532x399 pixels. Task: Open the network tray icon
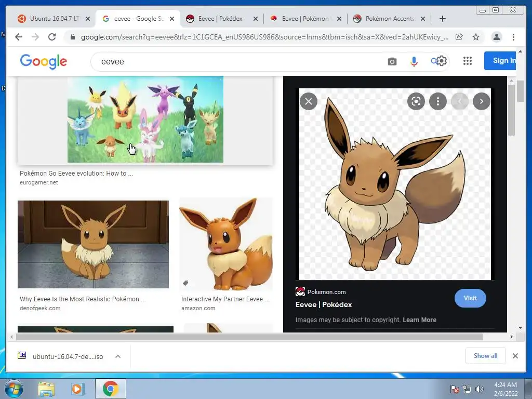pyautogui.click(x=467, y=389)
